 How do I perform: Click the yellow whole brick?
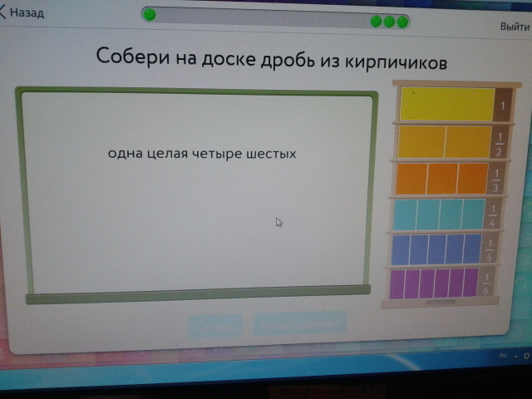(447, 104)
